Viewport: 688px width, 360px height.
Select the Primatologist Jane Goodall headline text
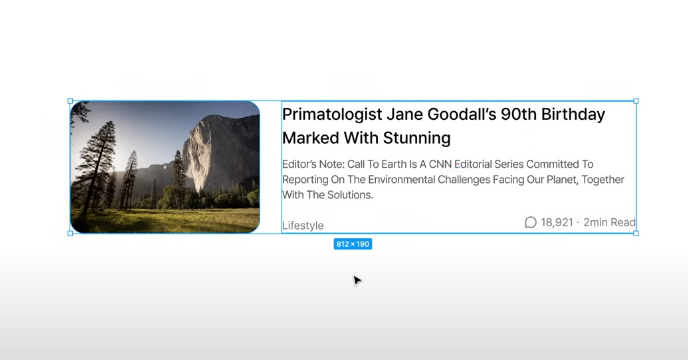(444, 126)
